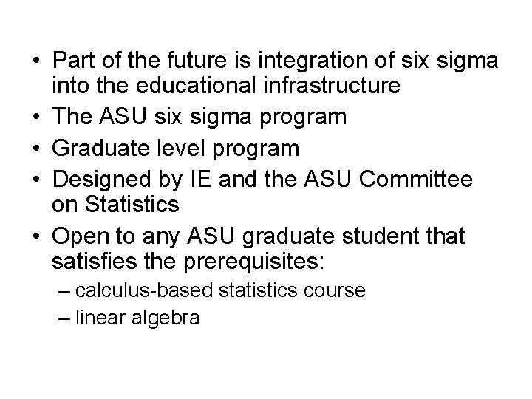Click the bullet dot before "Designed by IE"
Screen dimensions: 532x399
[x=36, y=179]
